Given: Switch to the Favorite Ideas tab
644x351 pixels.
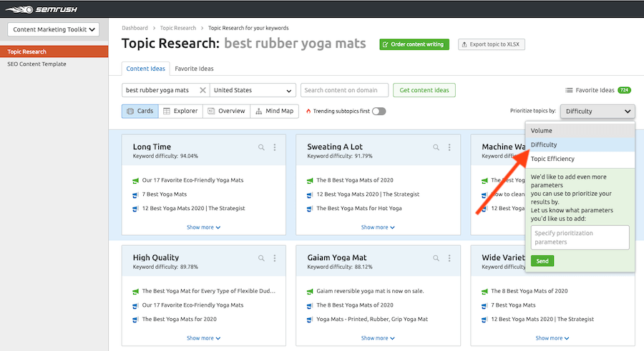Looking at the screenshot, I should tap(194, 69).
